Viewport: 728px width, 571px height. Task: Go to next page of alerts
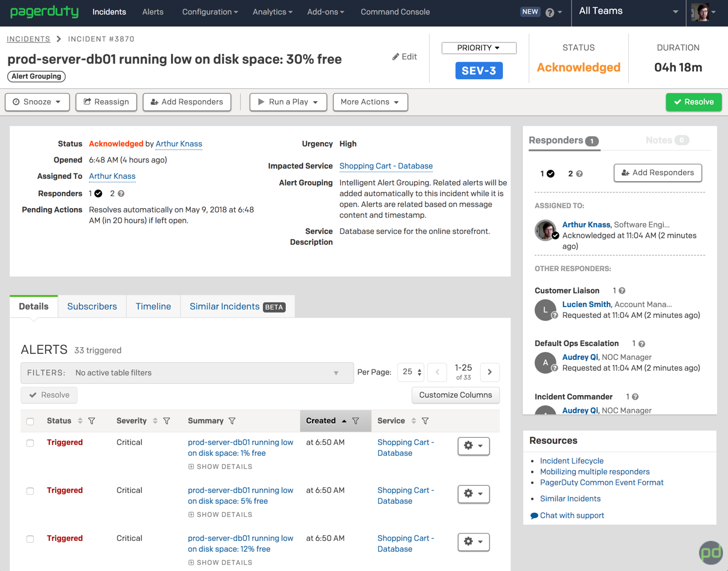coord(490,372)
